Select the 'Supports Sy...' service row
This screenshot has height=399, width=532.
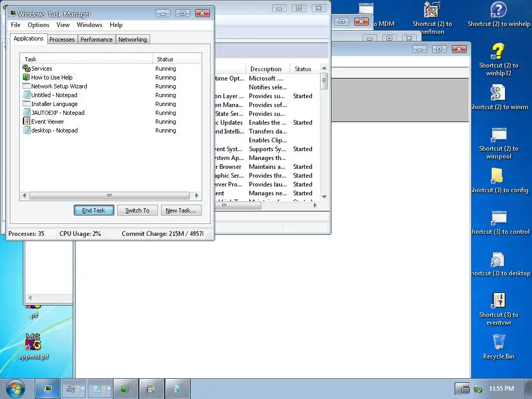point(268,149)
